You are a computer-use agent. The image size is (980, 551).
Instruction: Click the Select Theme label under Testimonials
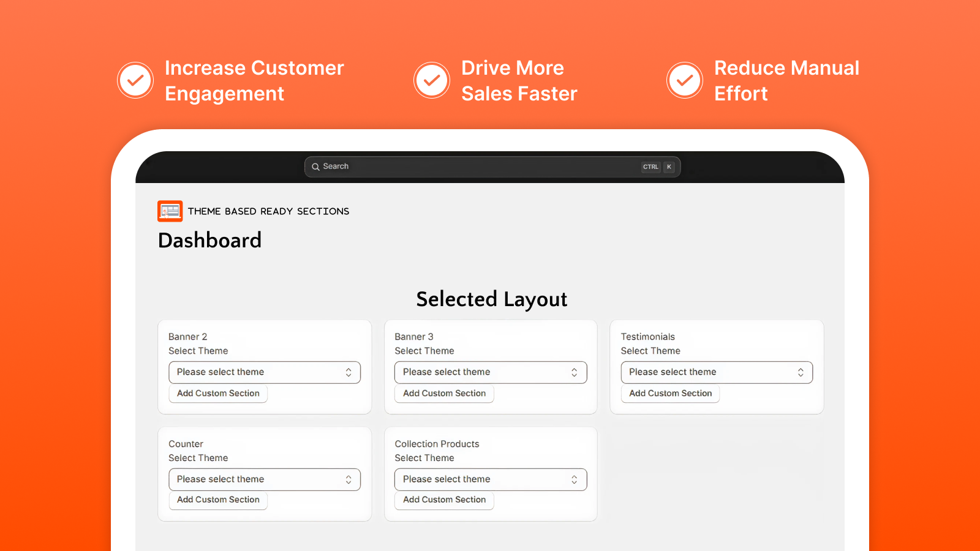[650, 351]
